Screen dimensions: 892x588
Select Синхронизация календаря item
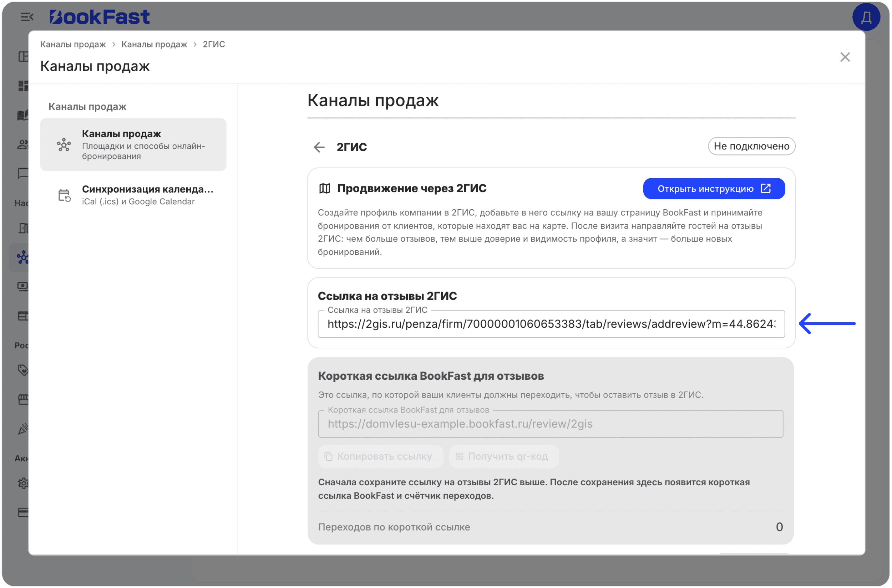(133, 195)
